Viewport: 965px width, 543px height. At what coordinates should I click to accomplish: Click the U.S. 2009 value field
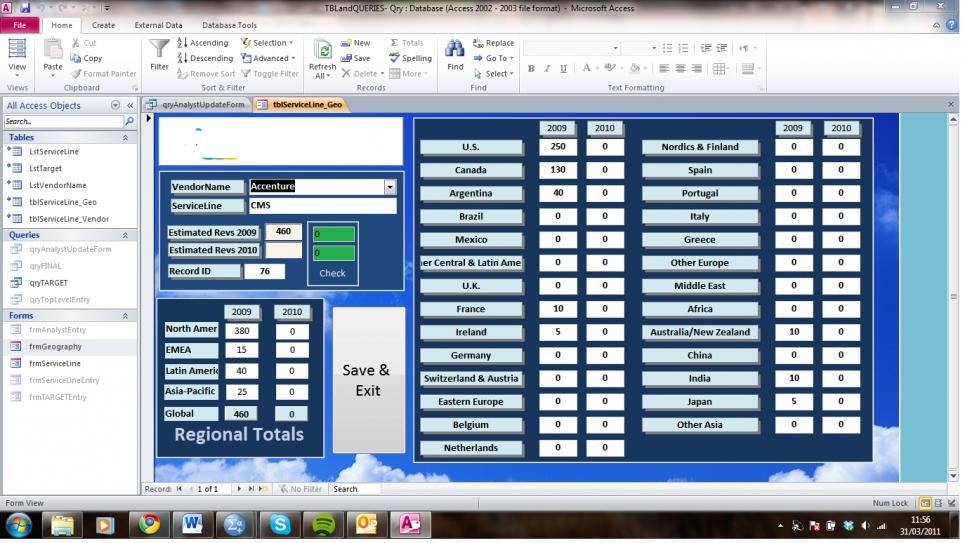pos(558,147)
